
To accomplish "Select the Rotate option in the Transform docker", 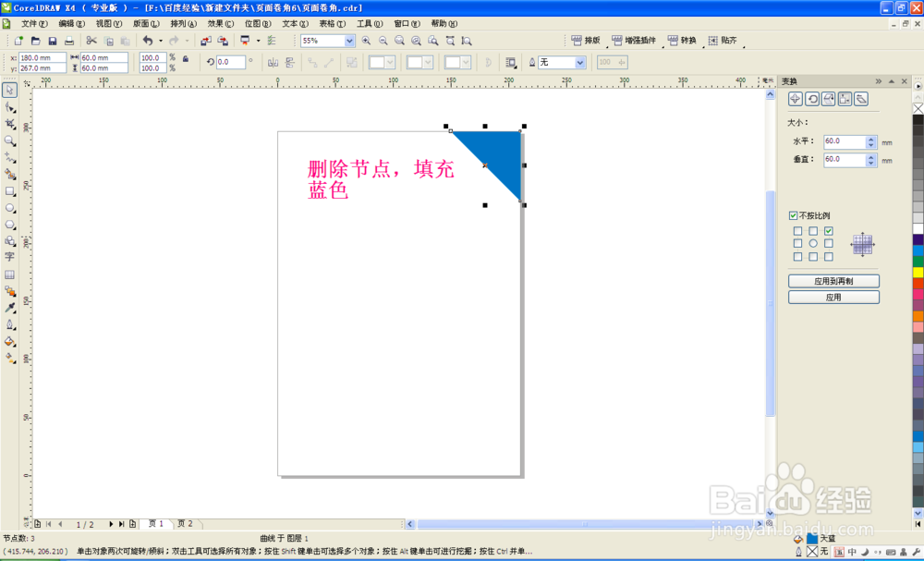I will [812, 99].
